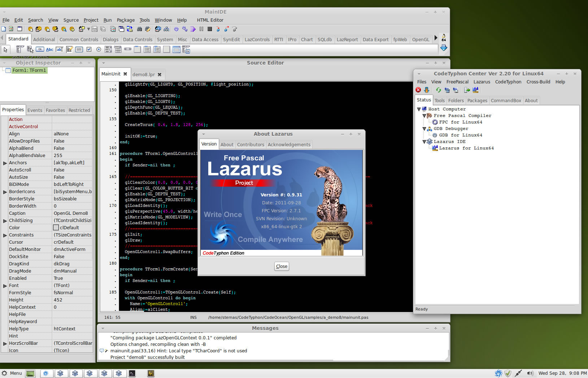Collapse the Host Computer tree node
The height and width of the screenshot is (378, 588).
click(x=419, y=109)
